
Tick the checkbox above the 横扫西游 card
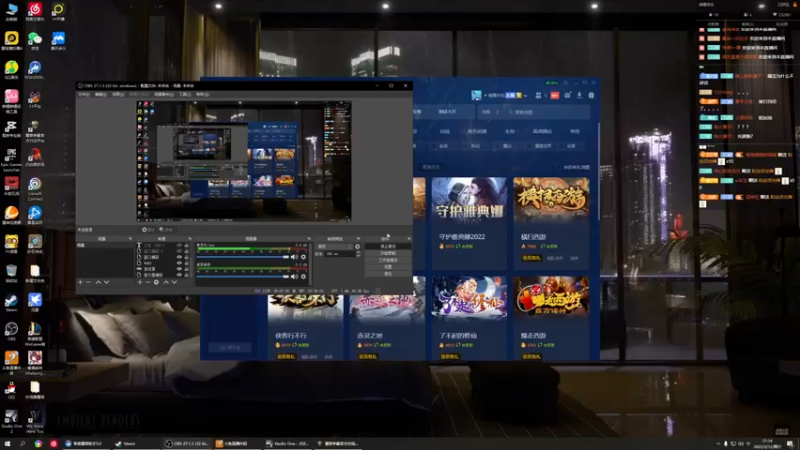[x=558, y=167]
